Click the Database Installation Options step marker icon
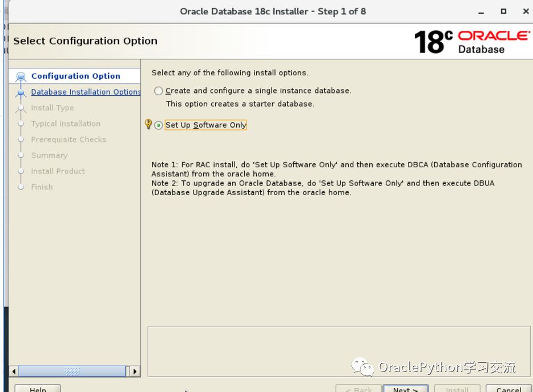 tap(21, 92)
